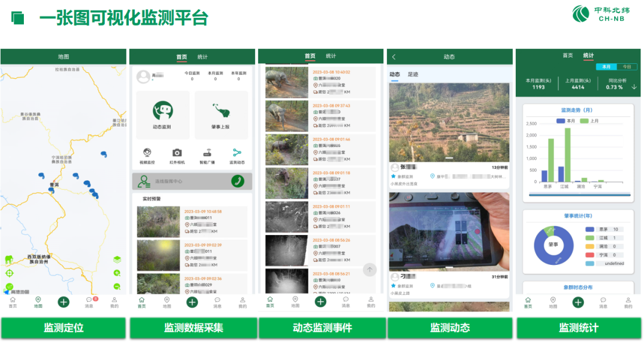Click the green 监测统计 button
This screenshot has width=644, height=355.
(x=578, y=328)
